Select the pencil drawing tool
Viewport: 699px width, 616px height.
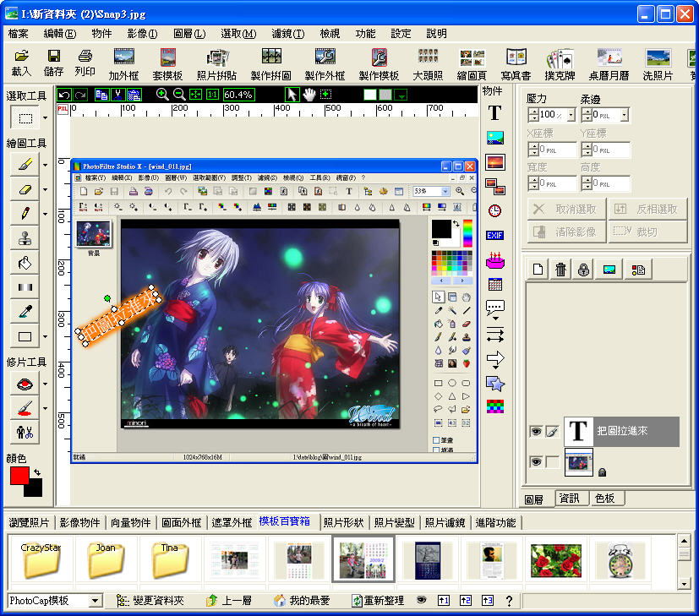click(x=25, y=214)
